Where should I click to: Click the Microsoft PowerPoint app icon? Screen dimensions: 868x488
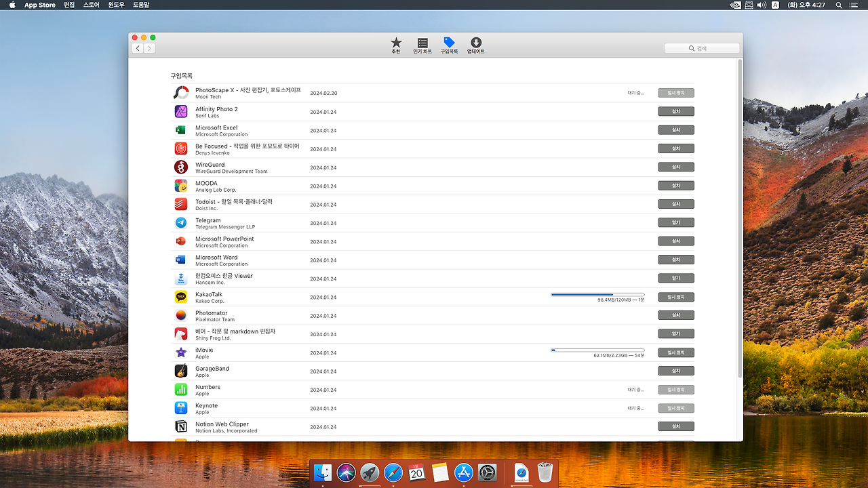tap(181, 241)
